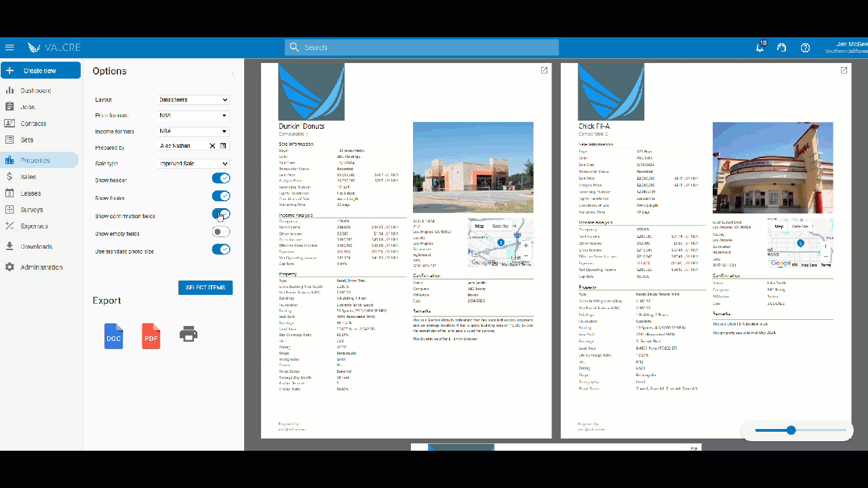
Task: Navigate to Contacts
Action: point(33,123)
